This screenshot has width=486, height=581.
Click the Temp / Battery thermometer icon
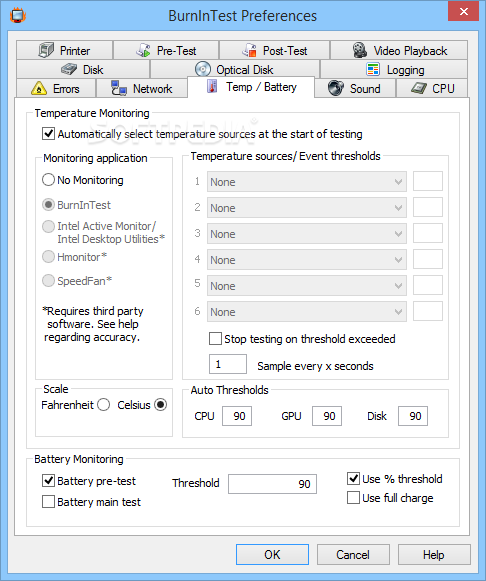(x=212, y=86)
